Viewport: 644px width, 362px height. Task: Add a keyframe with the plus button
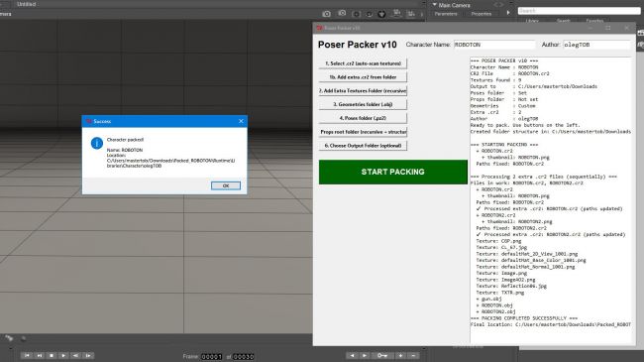[400, 355]
